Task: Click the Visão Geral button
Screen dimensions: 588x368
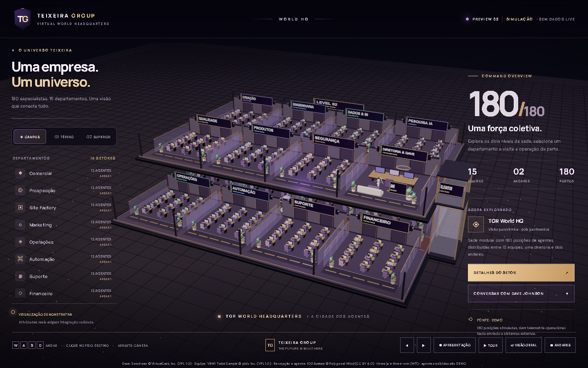Action: [523, 345]
